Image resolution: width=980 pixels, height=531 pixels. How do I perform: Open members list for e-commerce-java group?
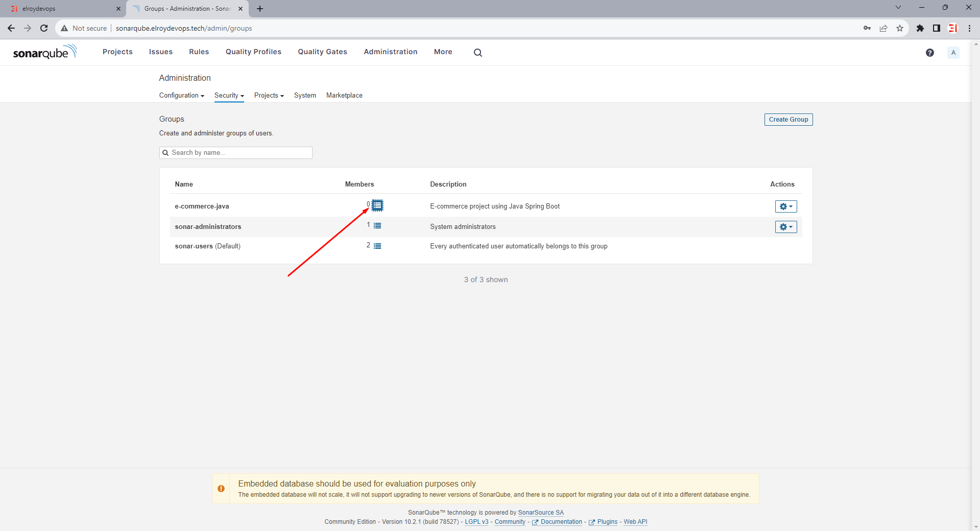click(x=377, y=205)
